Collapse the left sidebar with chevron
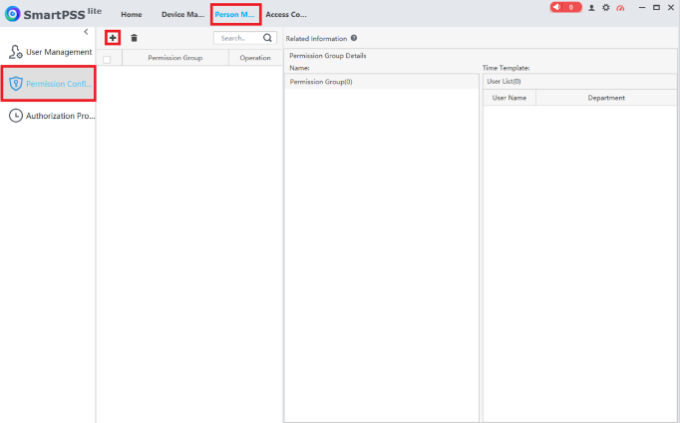This screenshot has width=680, height=423. 86,32
